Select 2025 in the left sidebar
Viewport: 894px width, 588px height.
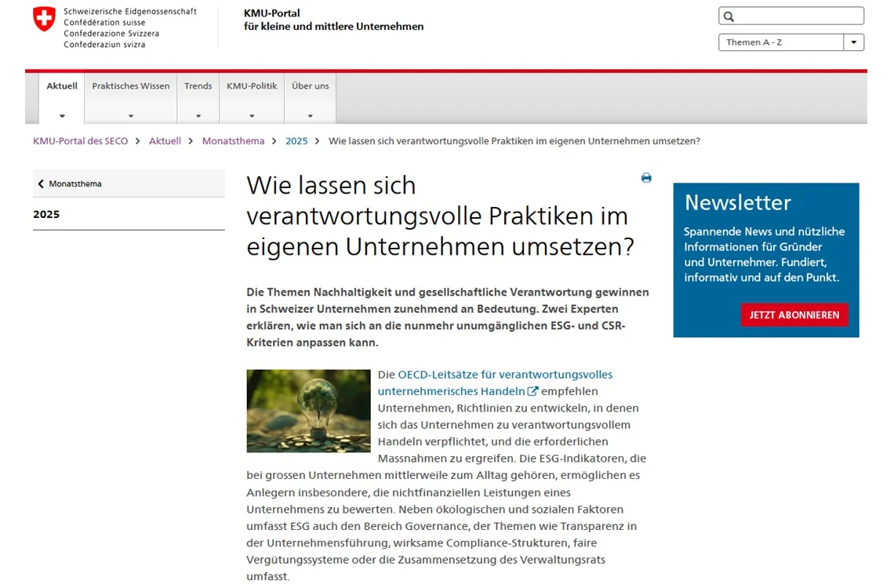[46, 214]
